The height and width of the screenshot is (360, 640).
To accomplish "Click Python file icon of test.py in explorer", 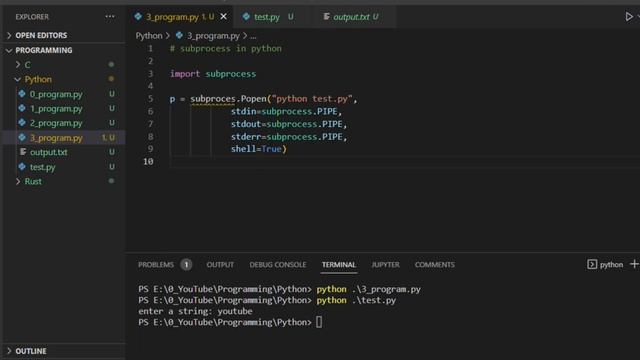I will coord(22,167).
